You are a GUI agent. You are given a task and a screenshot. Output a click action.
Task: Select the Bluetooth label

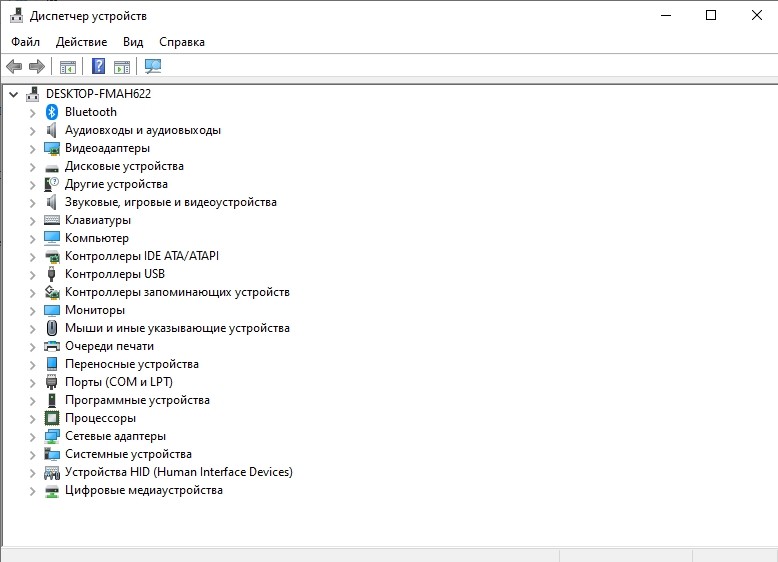click(91, 112)
